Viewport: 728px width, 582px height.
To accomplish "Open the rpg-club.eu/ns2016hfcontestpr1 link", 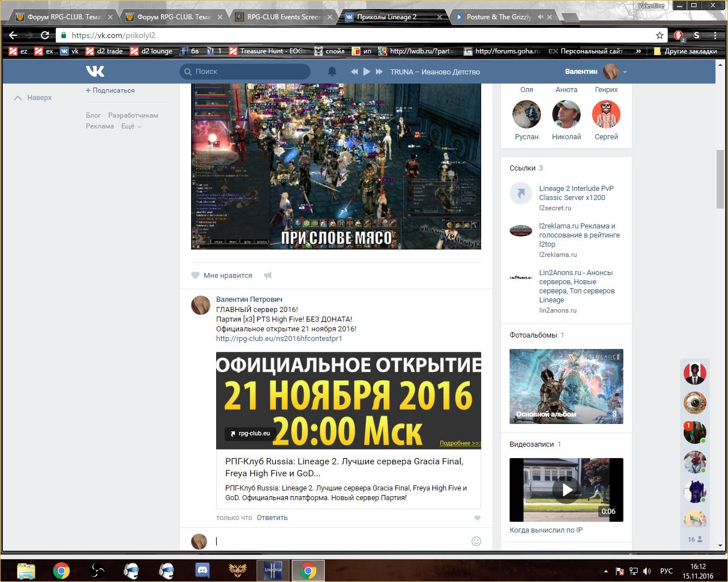I will click(279, 339).
